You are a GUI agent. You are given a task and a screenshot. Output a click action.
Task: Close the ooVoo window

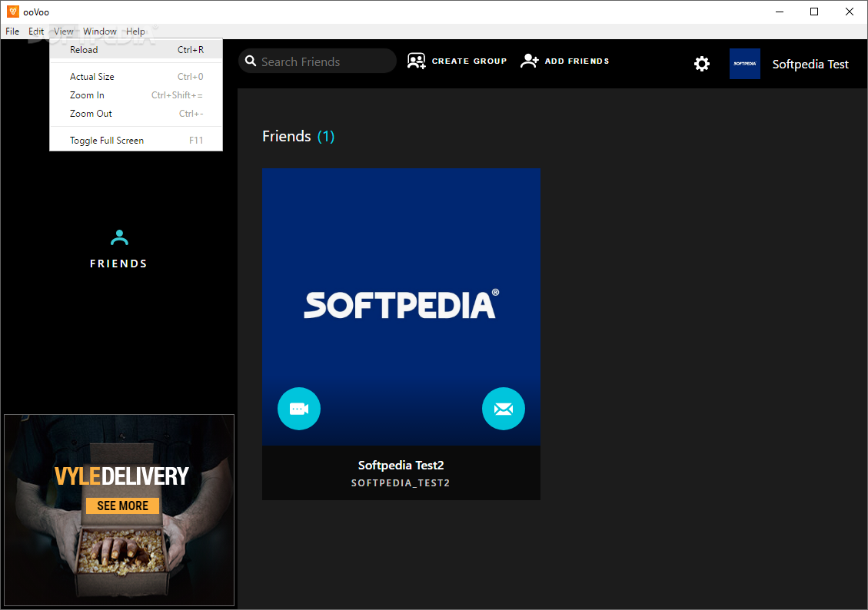pos(850,12)
